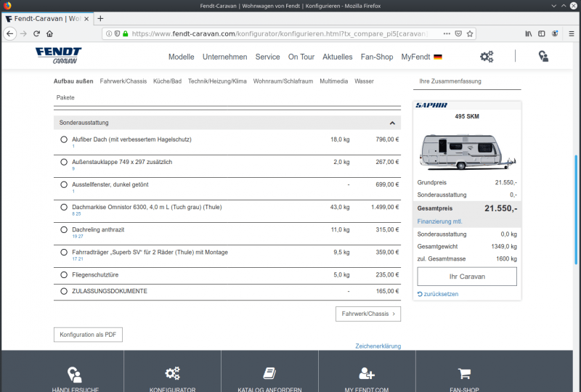Select Alufiber Dach option
This screenshot has width=581, height=392.
64,139
